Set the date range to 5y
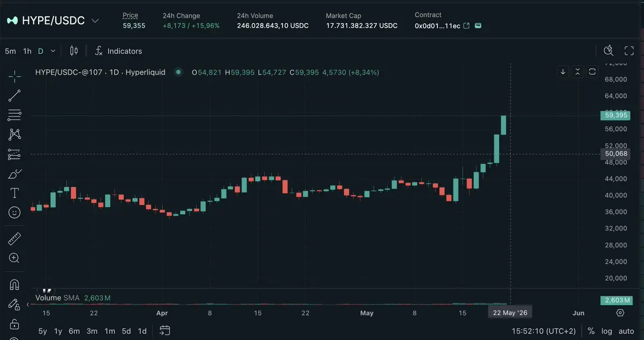644x340 pixels. coord(42,331)
